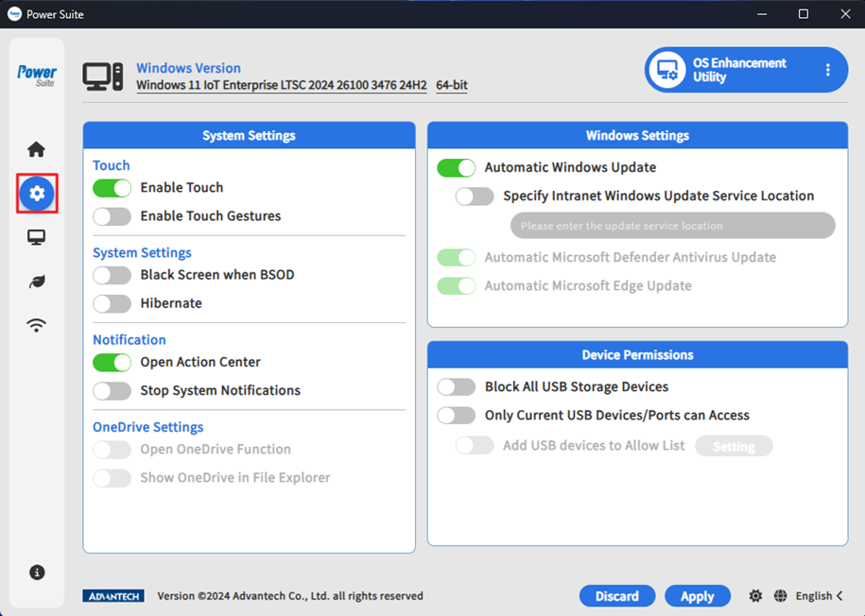The image size is (865, 616).
Task: Enable Block All USB Storage Devices
Action: pyautogui.click(x=456, y=386)
